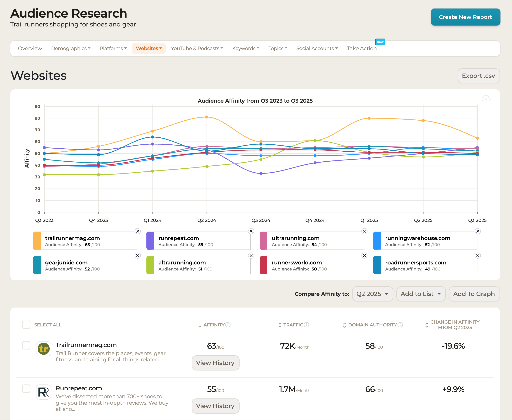
Task: Tick the Trailrunnermag.com row checkbox
Action: click(x=26, y=345)
